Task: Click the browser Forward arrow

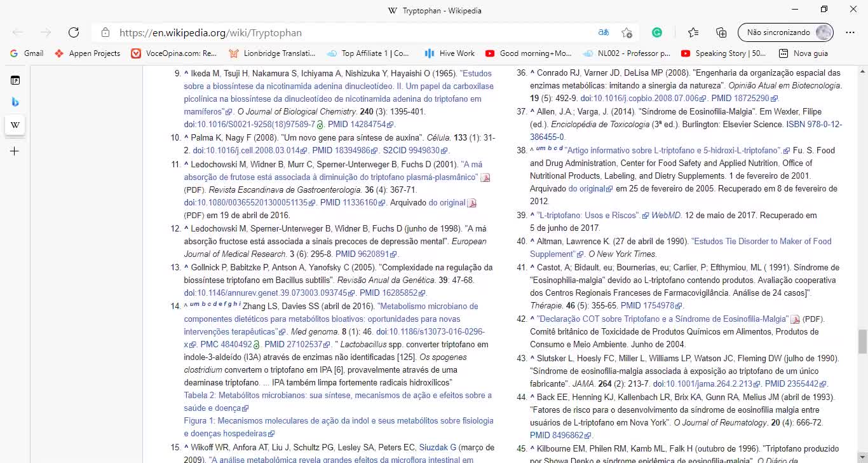Action: pyautogui.click(x=46, y=32)
